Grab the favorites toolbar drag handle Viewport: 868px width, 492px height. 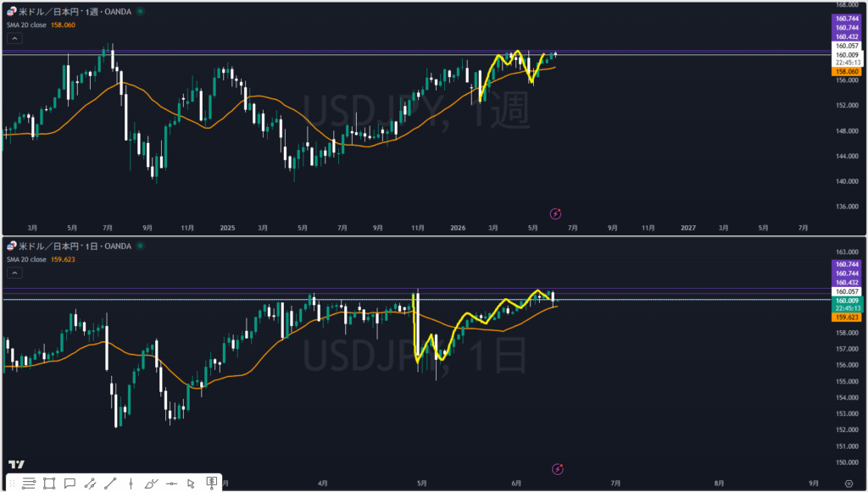[12, 484]
